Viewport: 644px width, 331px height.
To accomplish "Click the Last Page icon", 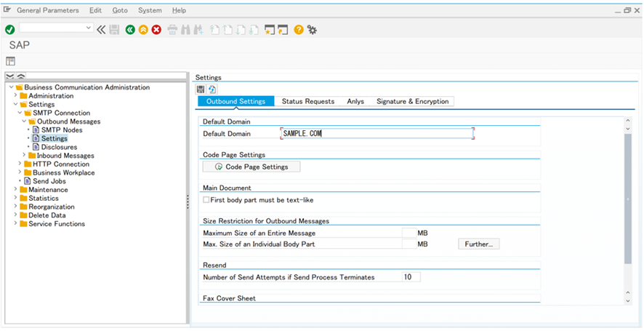I will coord(254,30).
